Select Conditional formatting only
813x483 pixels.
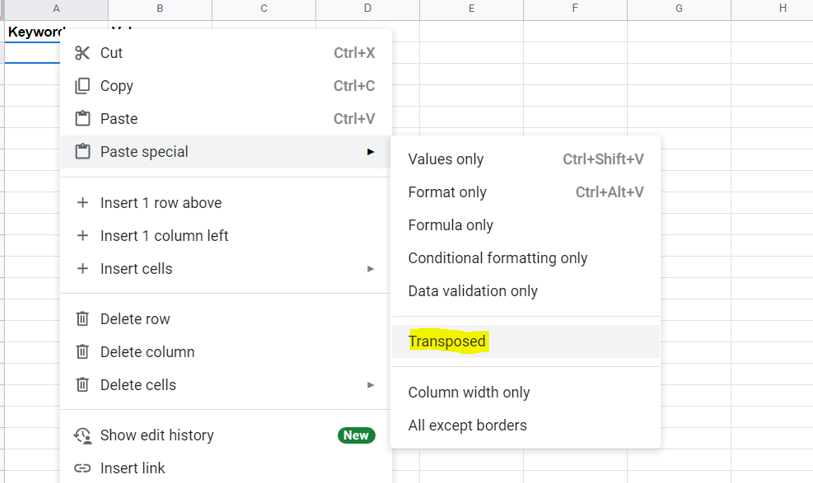click(498, 258)
